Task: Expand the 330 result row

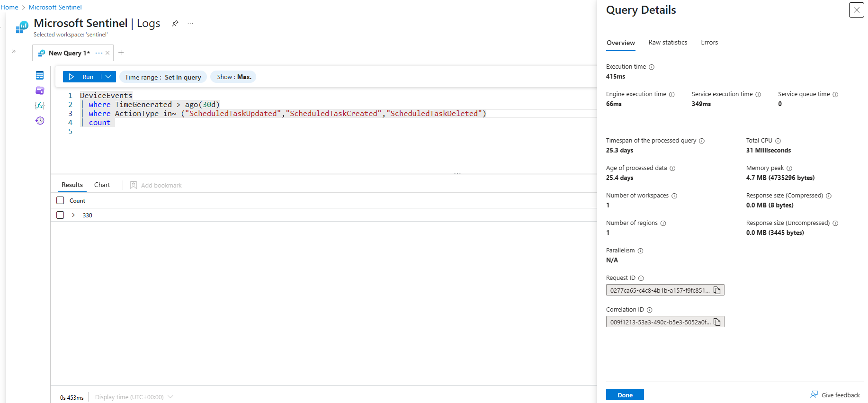Action: point(73,215)
